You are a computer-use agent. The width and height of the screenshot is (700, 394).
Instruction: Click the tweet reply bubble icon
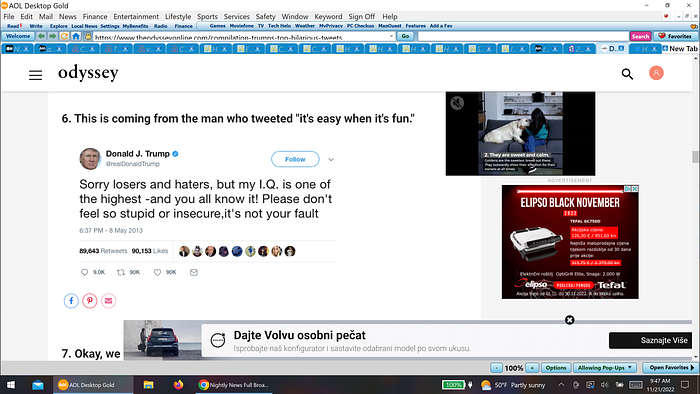[x=84, y=272]
